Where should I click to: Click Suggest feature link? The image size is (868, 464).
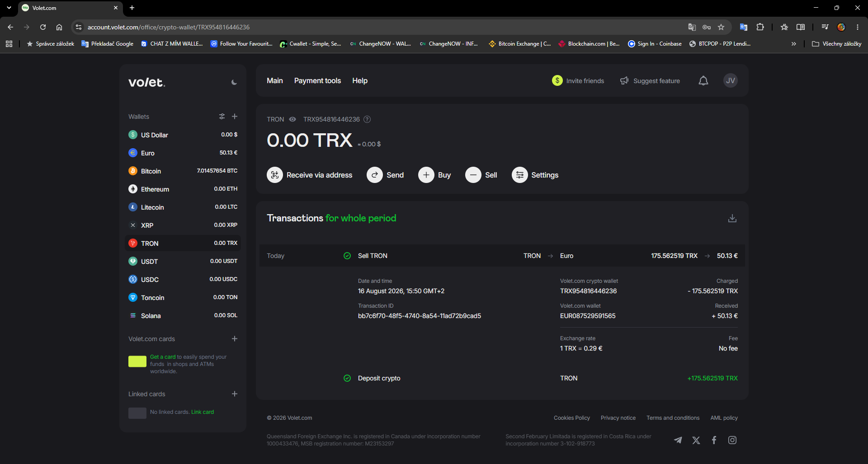click(650, 80)
